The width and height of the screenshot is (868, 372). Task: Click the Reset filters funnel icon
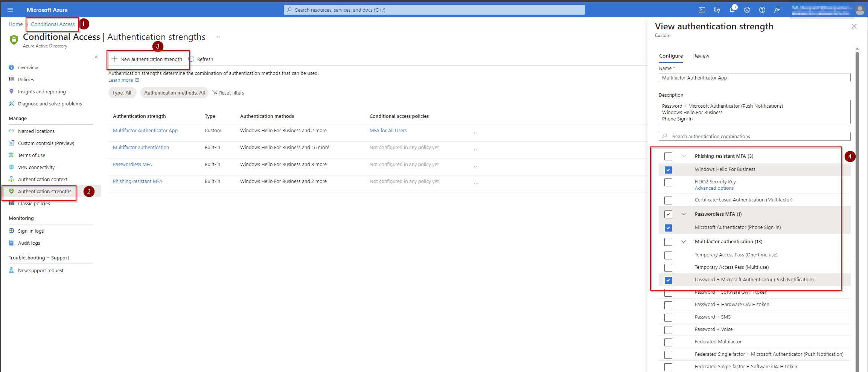(x=215, y=92)
